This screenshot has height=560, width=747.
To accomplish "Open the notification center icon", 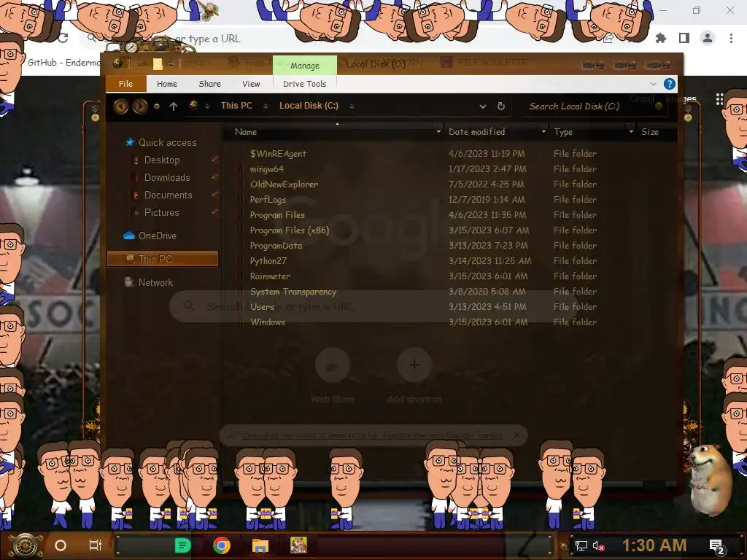I will [x=718, y=547].
